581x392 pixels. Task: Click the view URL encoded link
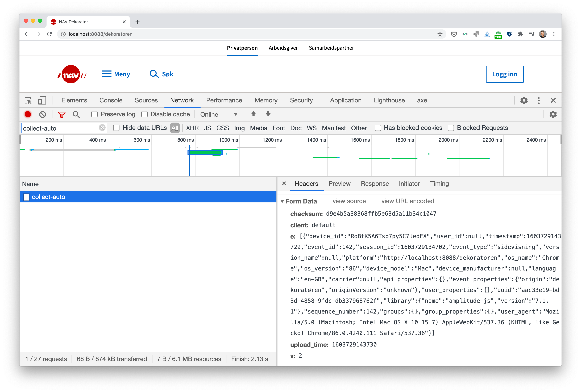pos(408,201)
